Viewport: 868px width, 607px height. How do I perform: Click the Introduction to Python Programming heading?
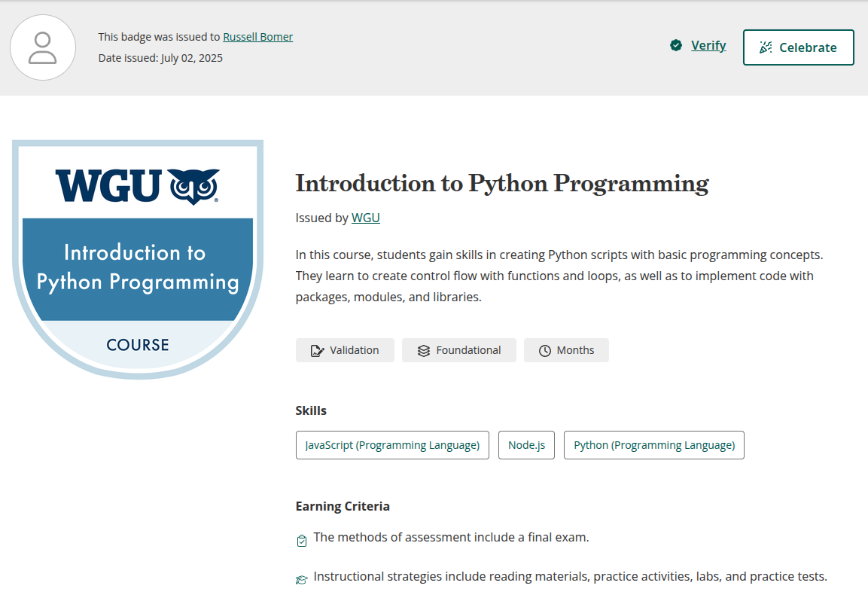(x=502, y=183)
